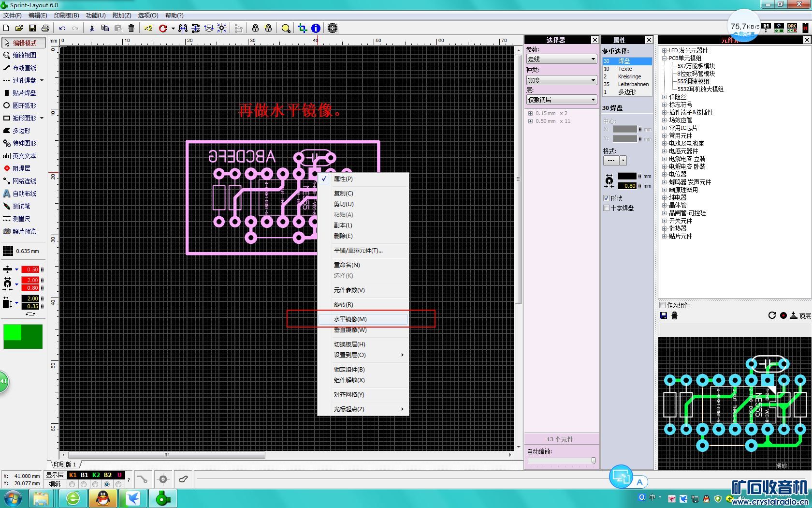Open the QQ penguin taskbar icon
This screenshot has height=508, width=812.
click(x=103, y=498)
